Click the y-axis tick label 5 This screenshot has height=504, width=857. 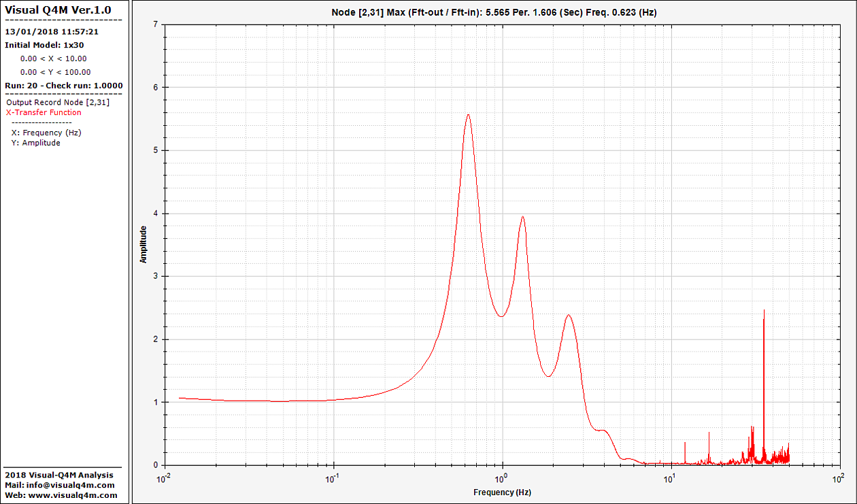[x=156, y=150]
